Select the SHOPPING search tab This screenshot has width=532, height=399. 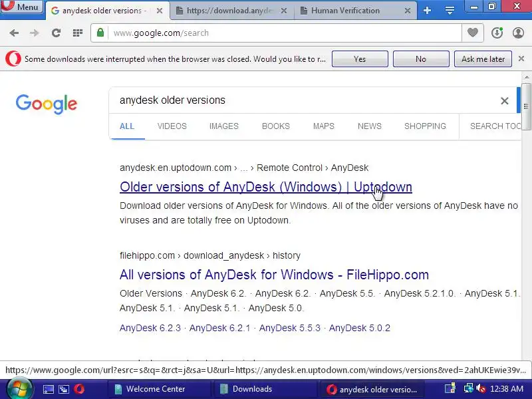coord(425,126)
